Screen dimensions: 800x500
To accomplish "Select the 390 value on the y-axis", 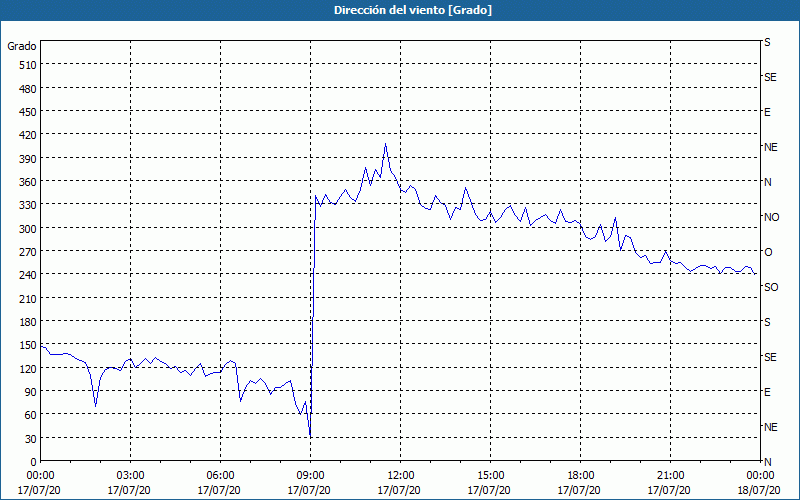I will (x=28, y=159).
